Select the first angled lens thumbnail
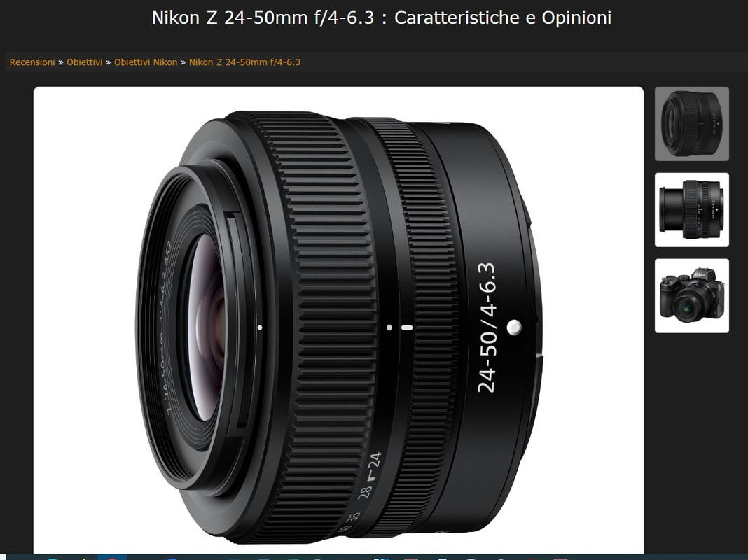 click(x=692, y=124)
